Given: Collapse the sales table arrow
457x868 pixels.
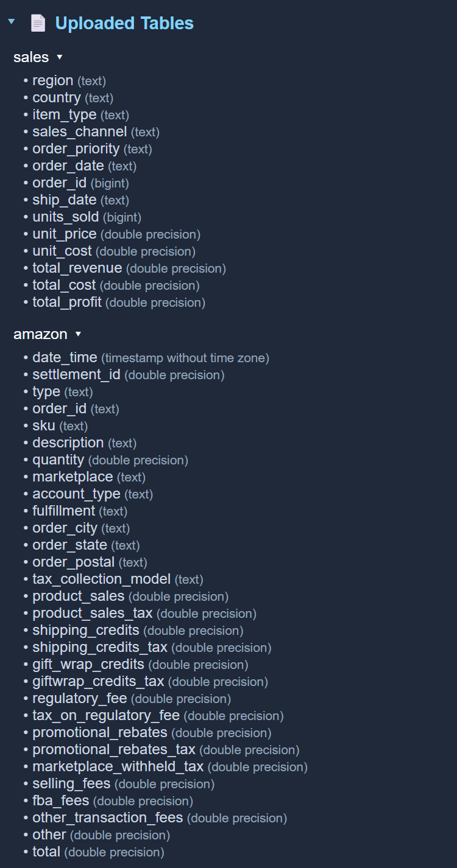Looking at the screenshot, I should coord(59,57).
